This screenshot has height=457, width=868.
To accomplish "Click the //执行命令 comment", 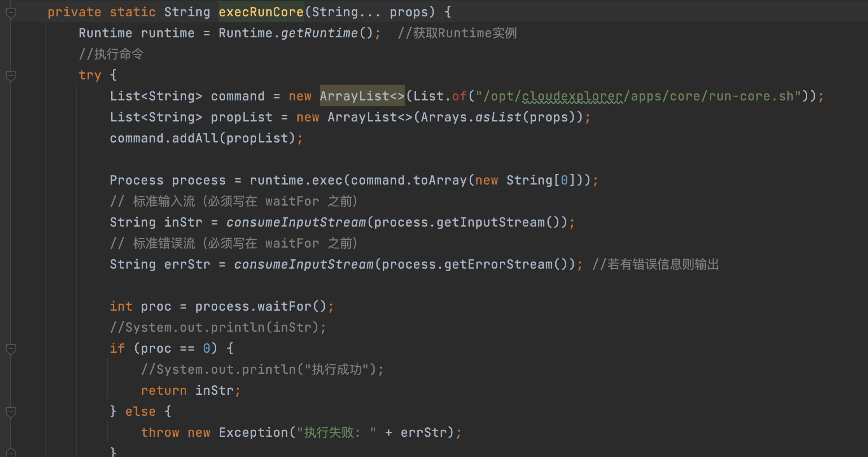I will tap(111, 54).
